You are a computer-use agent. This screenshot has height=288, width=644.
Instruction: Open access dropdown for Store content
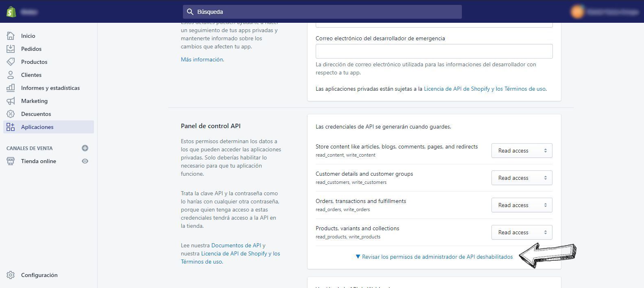point(522,151)
